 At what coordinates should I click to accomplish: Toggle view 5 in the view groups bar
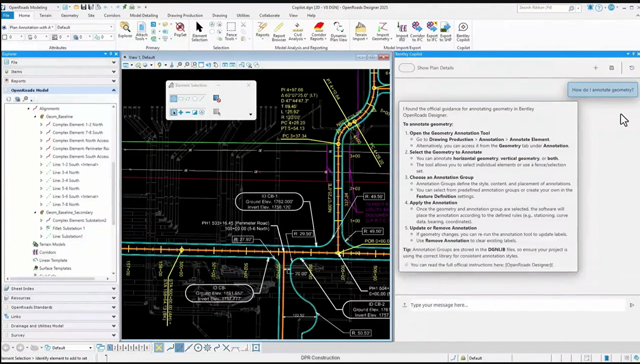(x=131, y=348)
